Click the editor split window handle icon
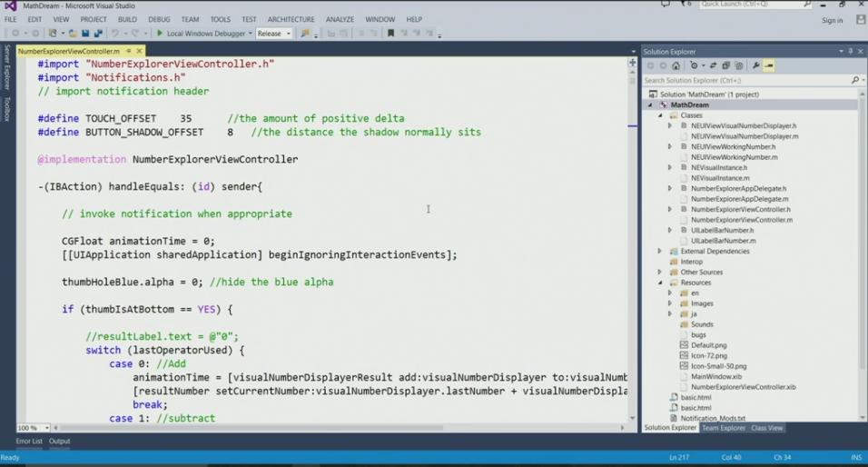The height and width of the screenshot is (467, 868). 632,63
